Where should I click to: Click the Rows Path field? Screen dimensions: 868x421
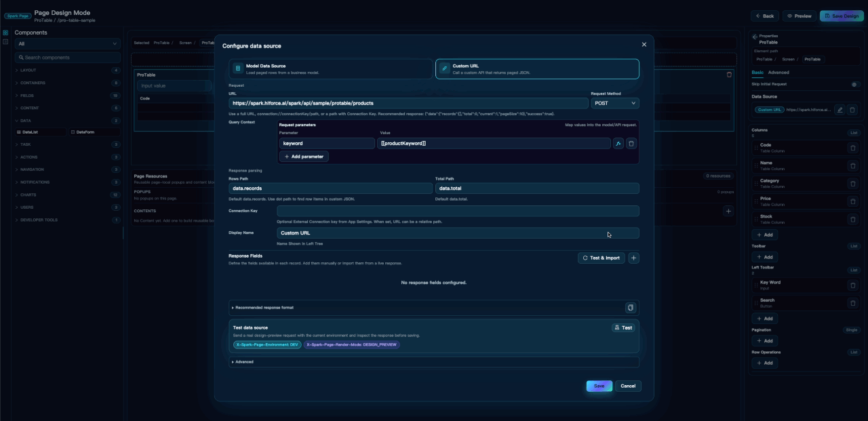tap(330, 188)
